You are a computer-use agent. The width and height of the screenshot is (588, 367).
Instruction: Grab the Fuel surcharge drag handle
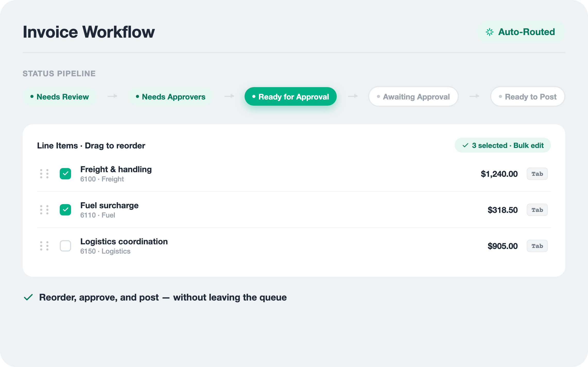click(x=44, y=210)
